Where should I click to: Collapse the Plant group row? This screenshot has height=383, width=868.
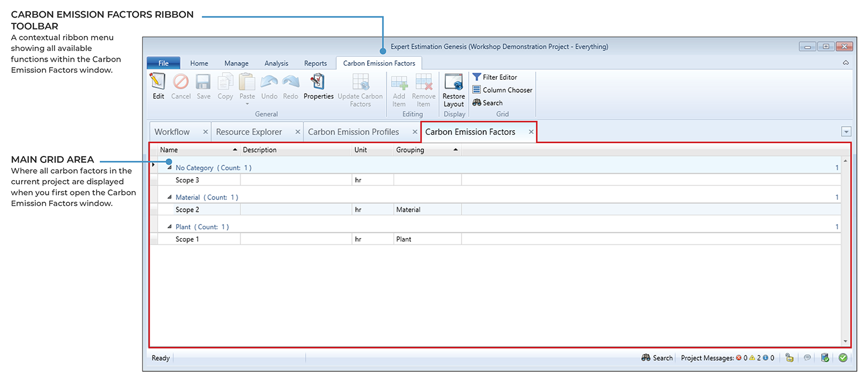click(169, 227)
